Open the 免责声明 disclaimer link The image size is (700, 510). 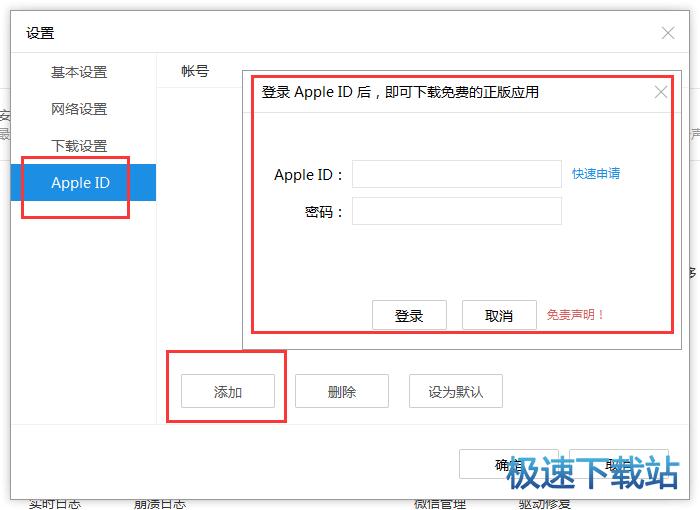575,315
